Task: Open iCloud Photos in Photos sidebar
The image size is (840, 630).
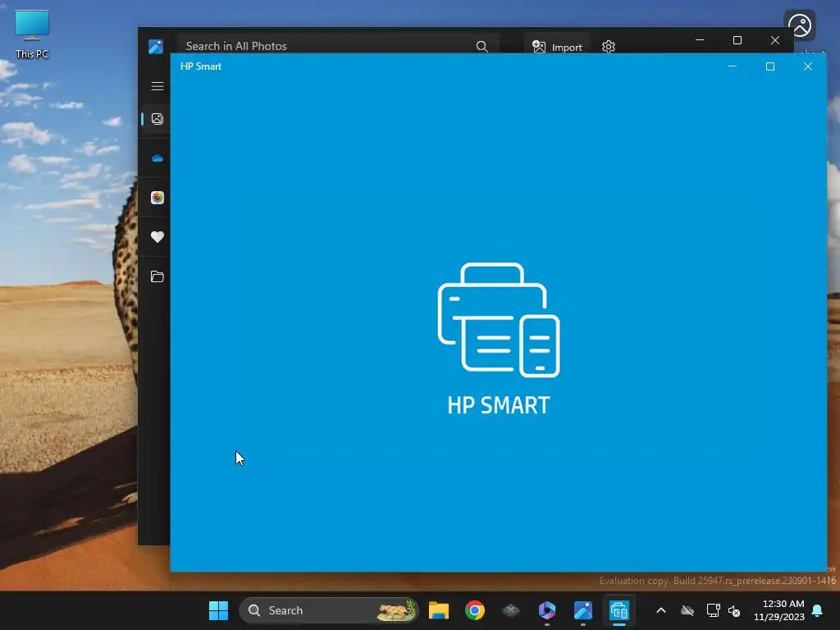Action: pos(157,198)
